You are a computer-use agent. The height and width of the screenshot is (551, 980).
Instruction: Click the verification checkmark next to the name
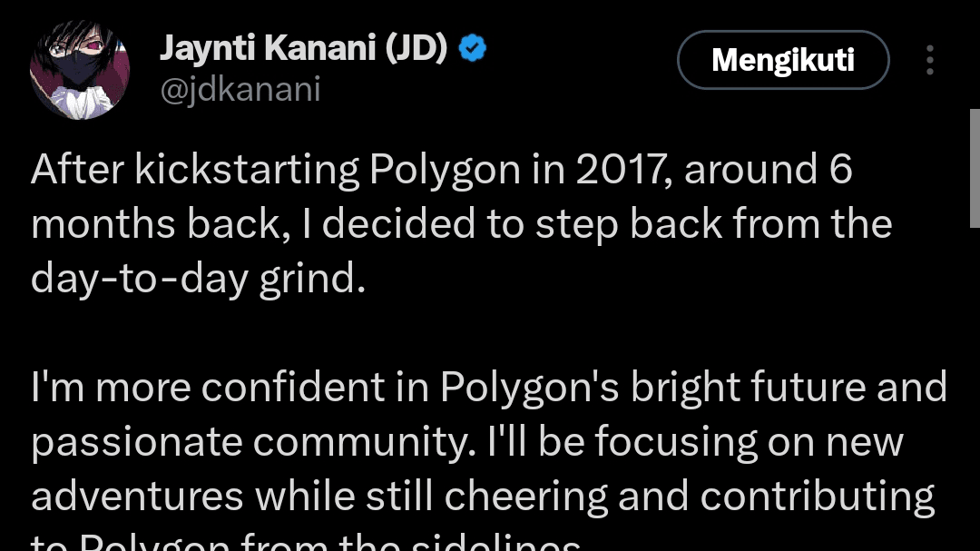point(471,47)
